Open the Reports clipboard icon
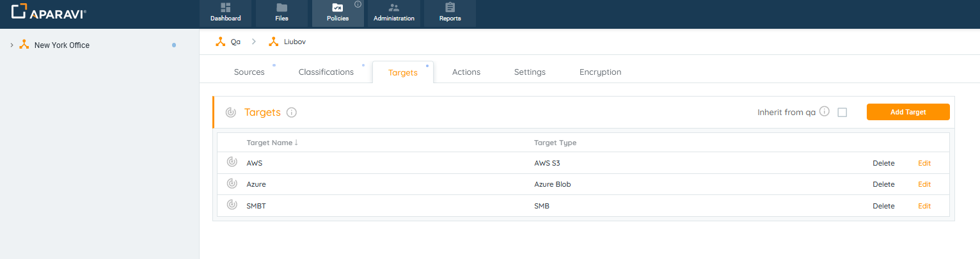This screenshot has width=980, height=259. (x=450, y=8)
